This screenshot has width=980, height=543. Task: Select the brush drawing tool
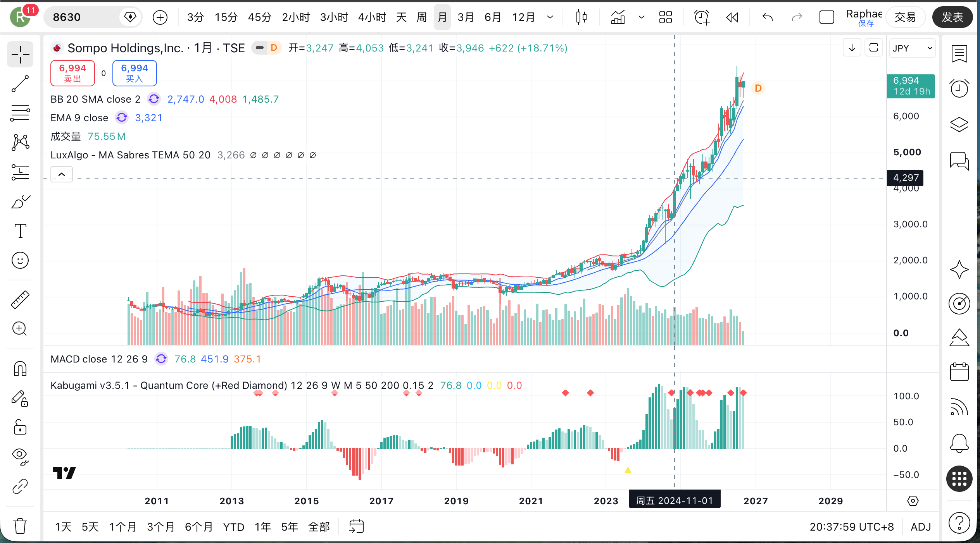[20, 202]
